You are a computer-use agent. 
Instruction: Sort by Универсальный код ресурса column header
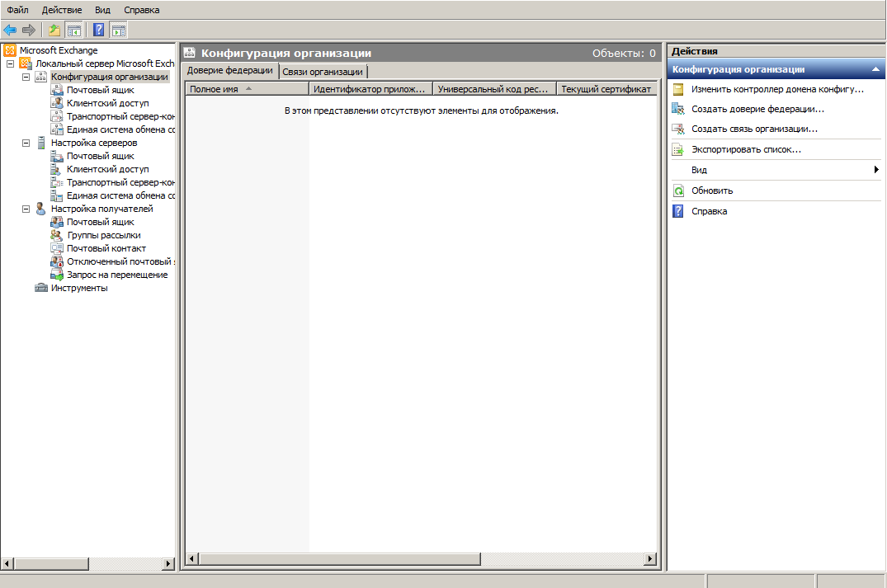click(x=495, y=89)
